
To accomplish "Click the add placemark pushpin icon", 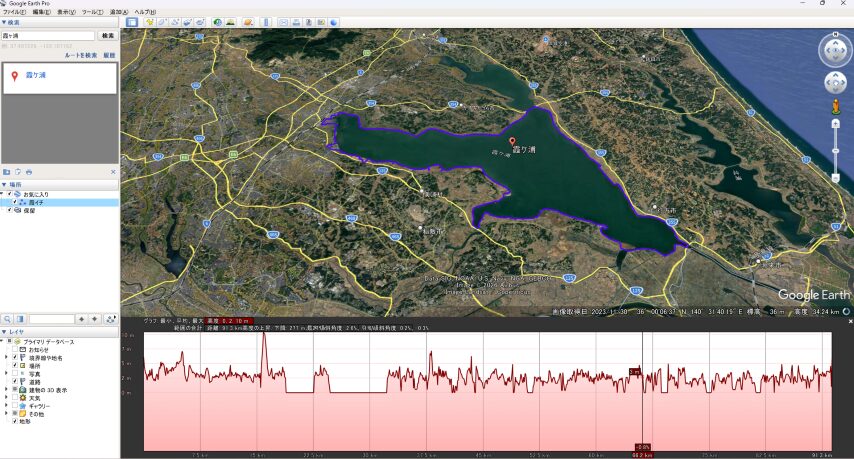I will pyautogui.click(x=149, y=21).
